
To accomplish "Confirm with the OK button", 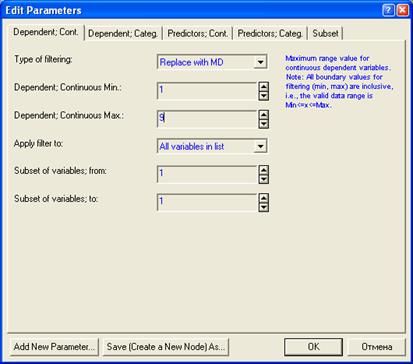I will tap(313, 347).
